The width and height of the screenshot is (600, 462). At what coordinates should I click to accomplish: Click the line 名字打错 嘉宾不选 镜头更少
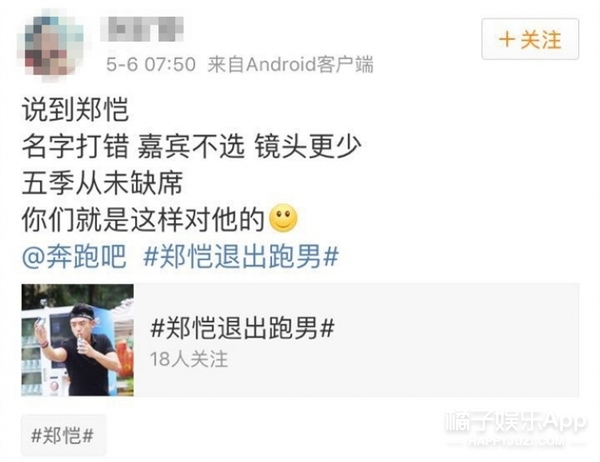(191, 146)
